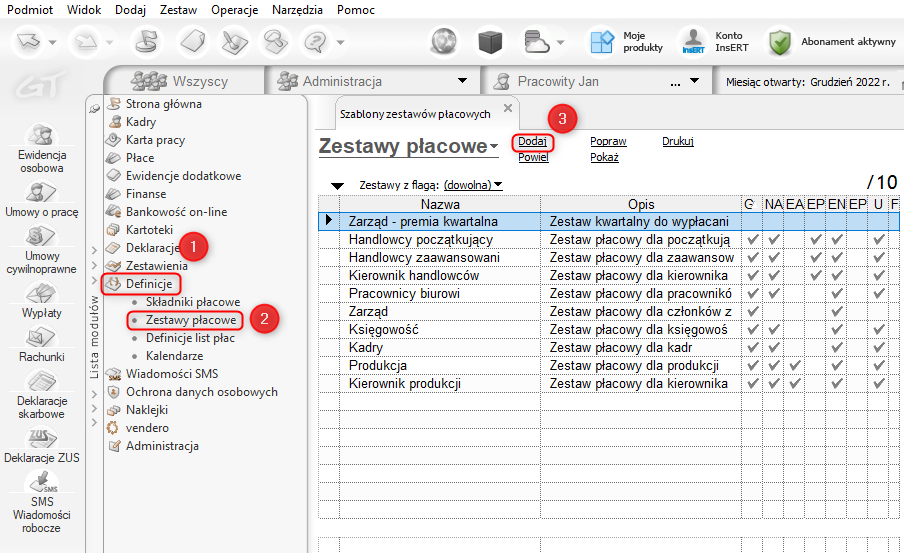Open Deklaracje ZUS module
This screenshot has width=904, height=553.
(x=42, y=445)
